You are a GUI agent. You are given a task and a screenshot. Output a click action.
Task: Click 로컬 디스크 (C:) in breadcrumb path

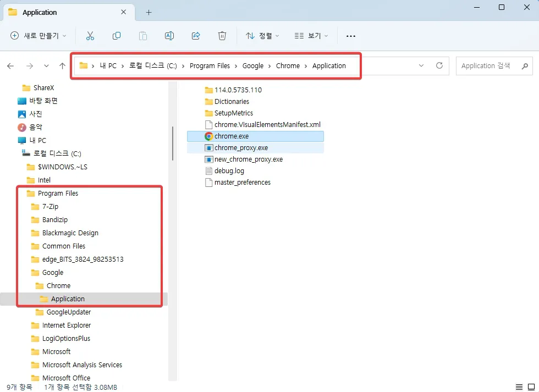point(153,65)
